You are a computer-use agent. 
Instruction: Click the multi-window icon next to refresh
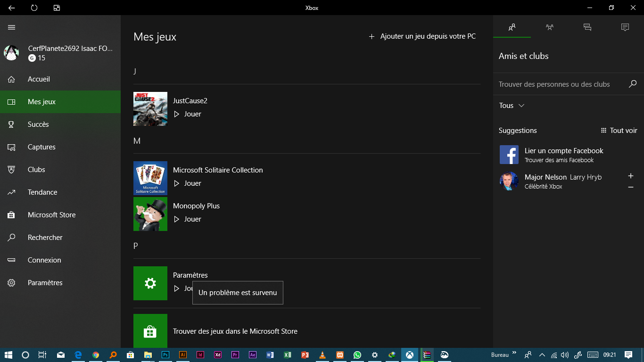[57, 8]
